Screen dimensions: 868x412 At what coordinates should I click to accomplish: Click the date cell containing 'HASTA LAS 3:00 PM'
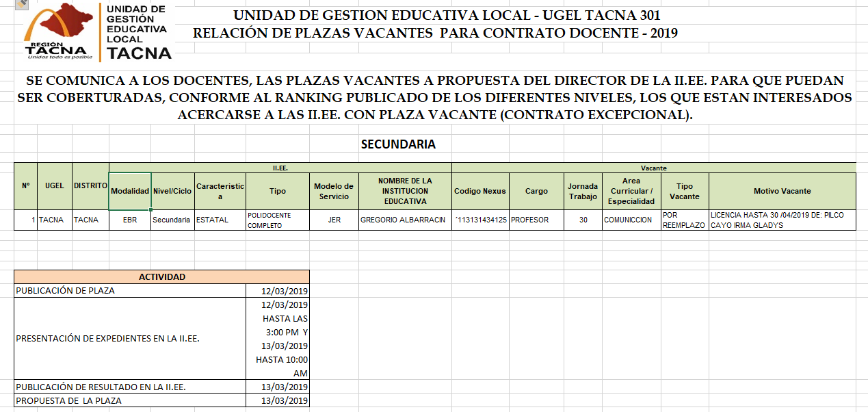pyautogui.click(x=278, y=339)
